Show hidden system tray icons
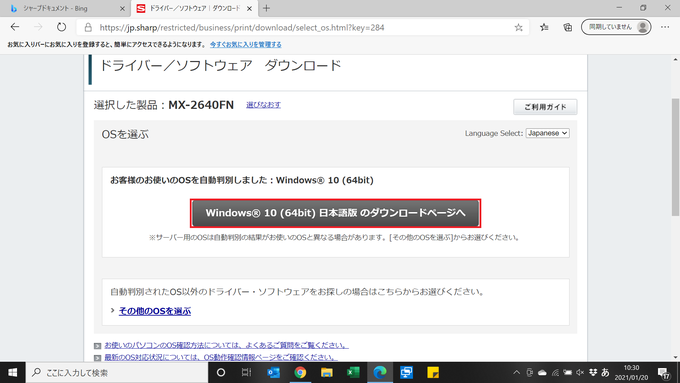This screenshot has width=680, height=383. point(517,372)
